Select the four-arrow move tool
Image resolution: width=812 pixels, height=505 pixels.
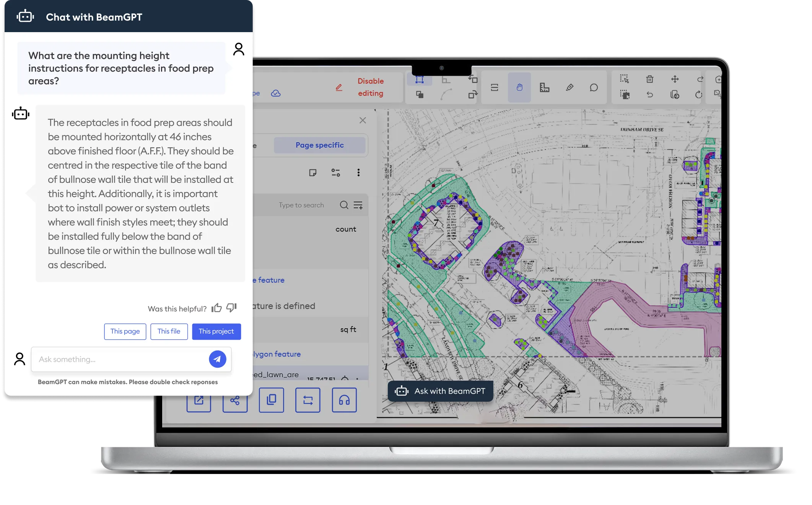pos(675,79)
